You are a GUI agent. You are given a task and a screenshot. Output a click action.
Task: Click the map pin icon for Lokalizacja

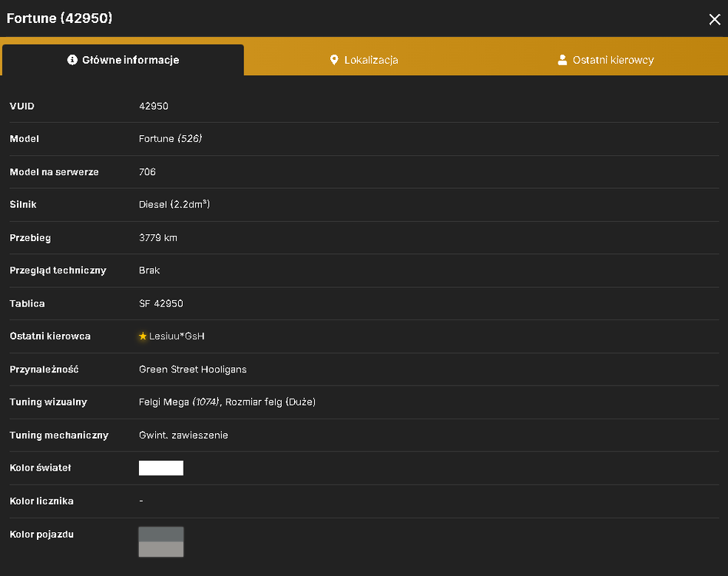click(x=334, y=60)
